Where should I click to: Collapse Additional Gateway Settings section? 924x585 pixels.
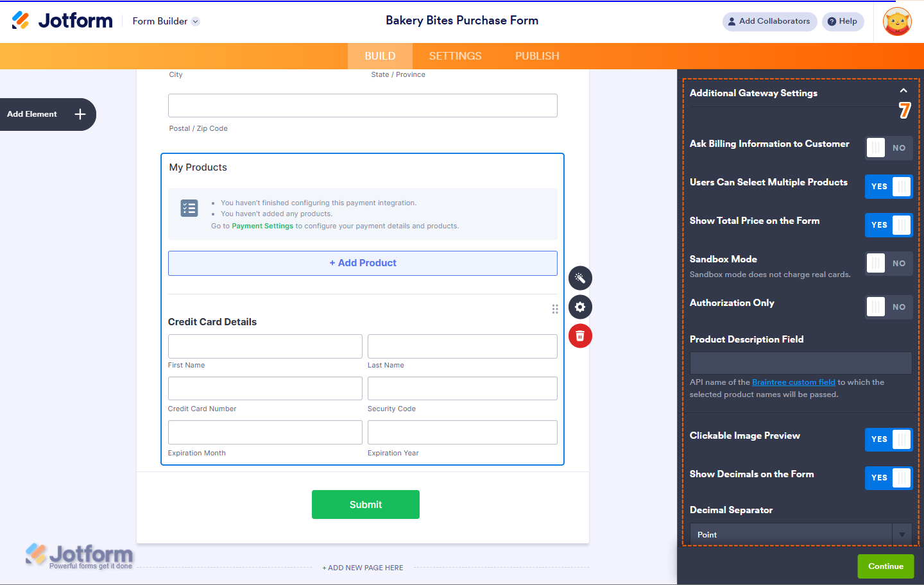[x=903, y=90]
